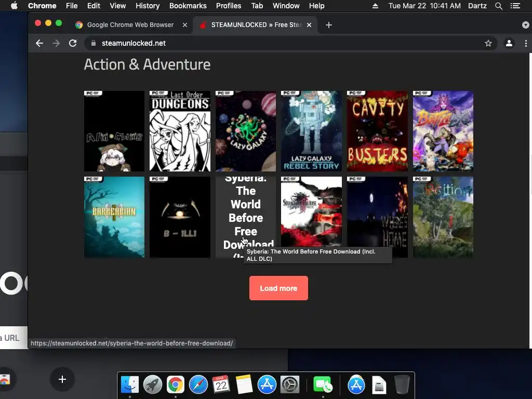This screenshot has width=532, height=399.
Task: Click the forward navigation arrow
Action: tap(56, 43)
